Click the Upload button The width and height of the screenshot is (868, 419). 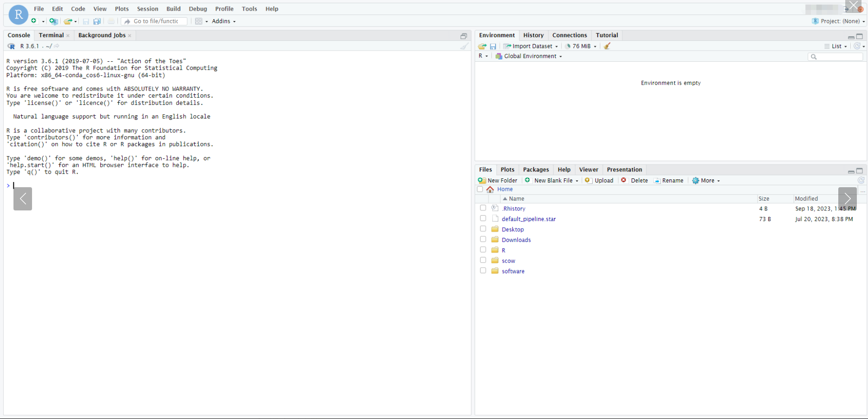[x=599, y=181]
